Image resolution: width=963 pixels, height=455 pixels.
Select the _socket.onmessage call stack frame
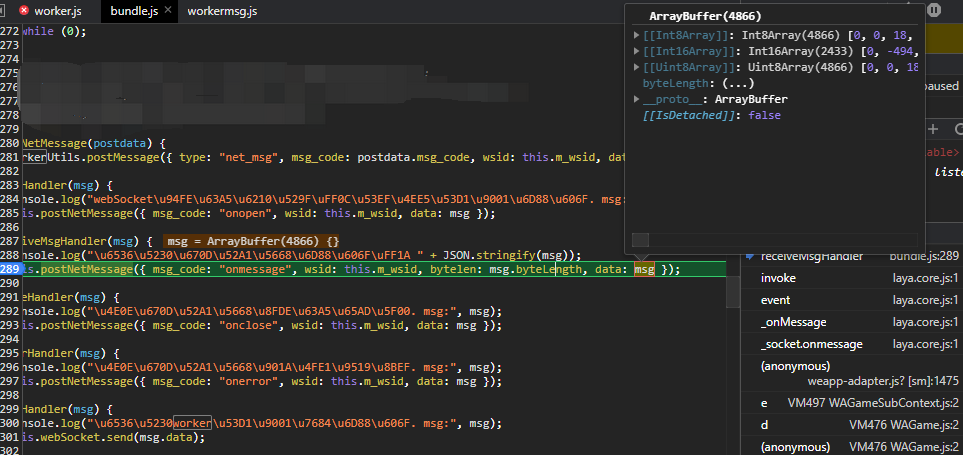(x=811, y=344)
